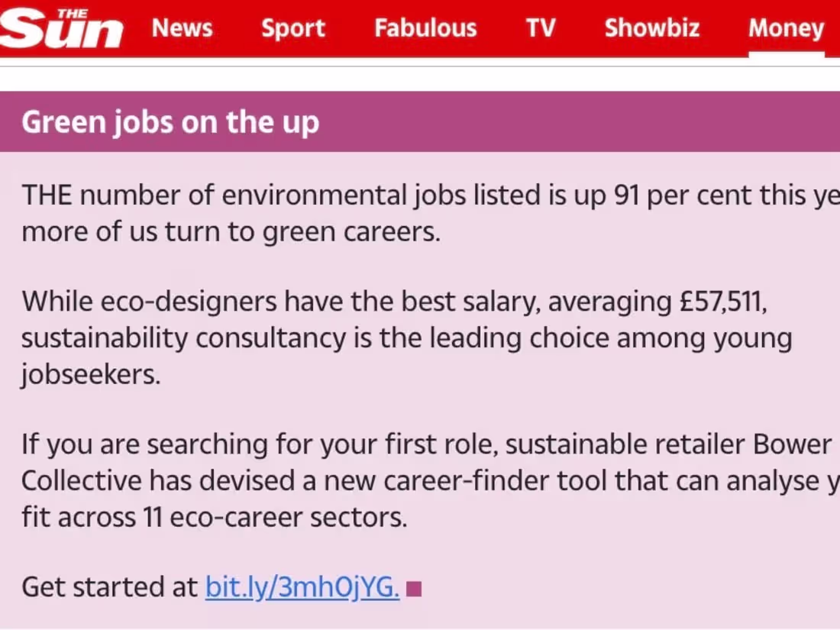Open the TV section

click(541, 28)
